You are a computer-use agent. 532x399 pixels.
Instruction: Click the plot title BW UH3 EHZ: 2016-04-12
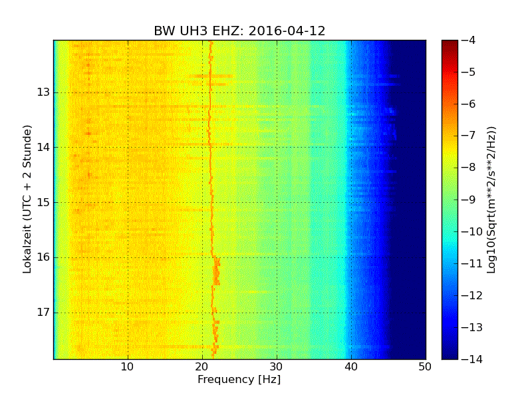(x=239, y=31)
